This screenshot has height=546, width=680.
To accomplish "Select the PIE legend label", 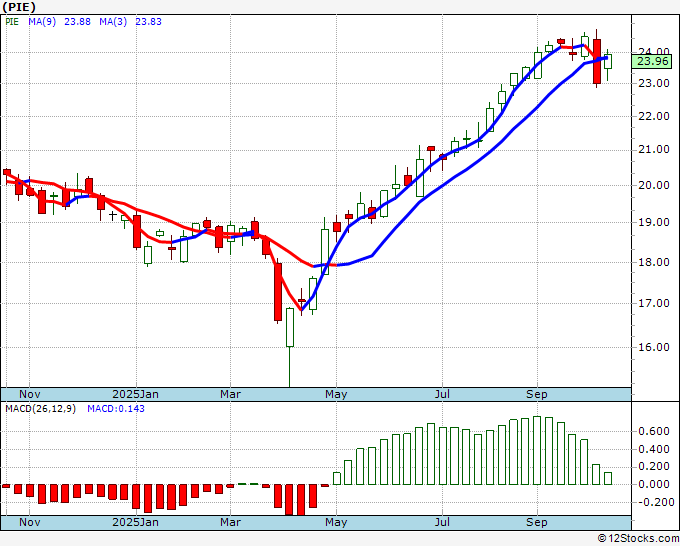I will tap(12, 21).
